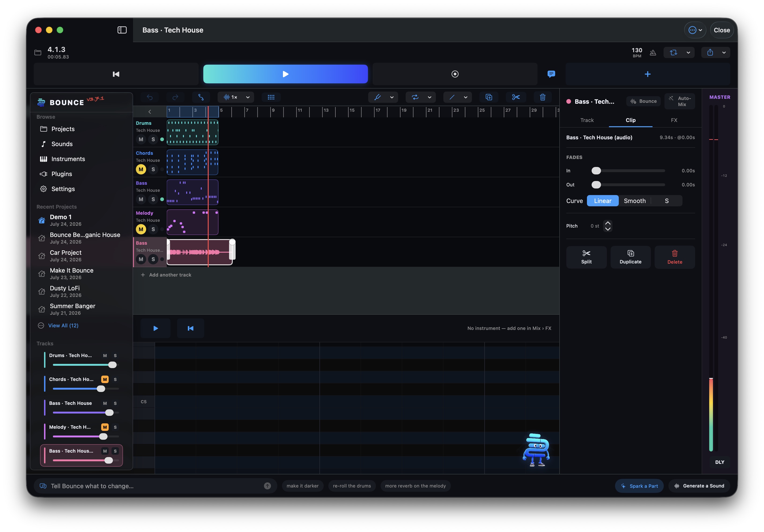This screenshot has height=532, width=764.
Task: Click the toolbar trash delete icon
Action: click(542, 97)
